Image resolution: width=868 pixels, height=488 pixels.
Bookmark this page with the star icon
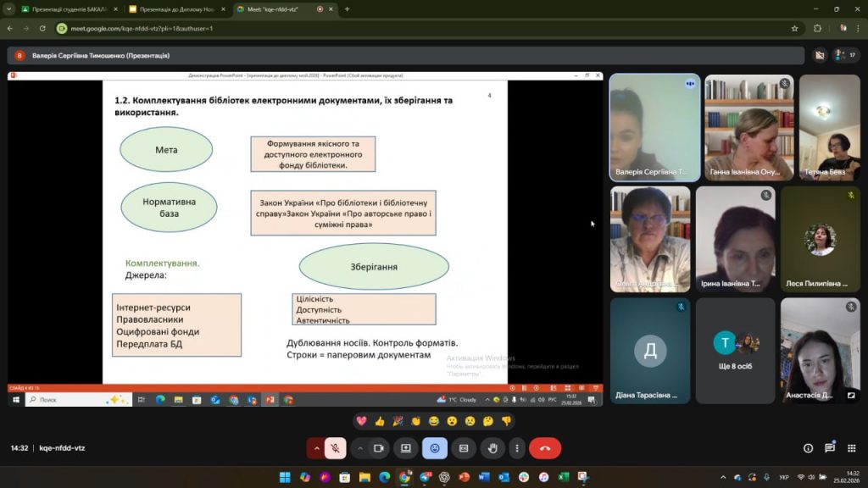(794, 28)
